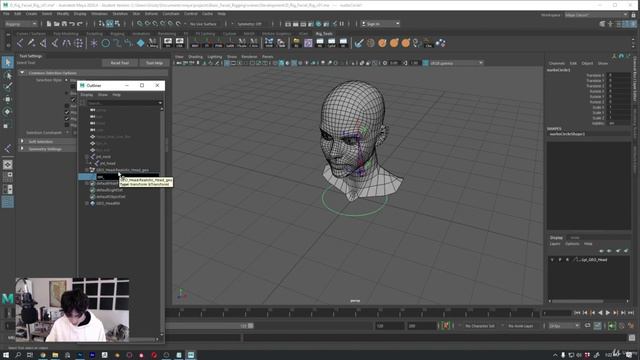The height and width of the screenshot is (360, 640).
Task: Open the Workspace dropdown
Action: (596, 15)
